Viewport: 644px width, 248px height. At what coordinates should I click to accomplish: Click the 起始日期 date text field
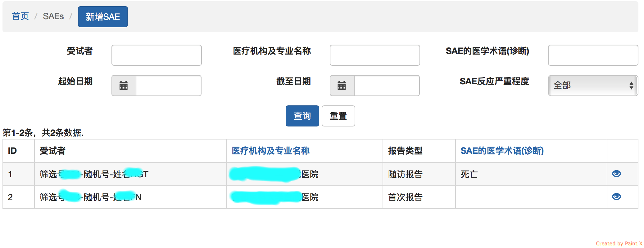click(x=169, y=86)
